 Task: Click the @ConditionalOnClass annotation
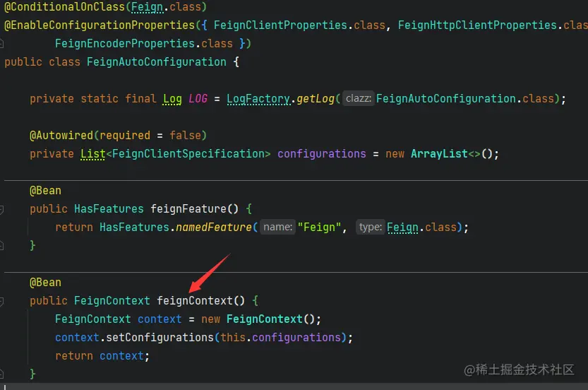pos(64,7)
